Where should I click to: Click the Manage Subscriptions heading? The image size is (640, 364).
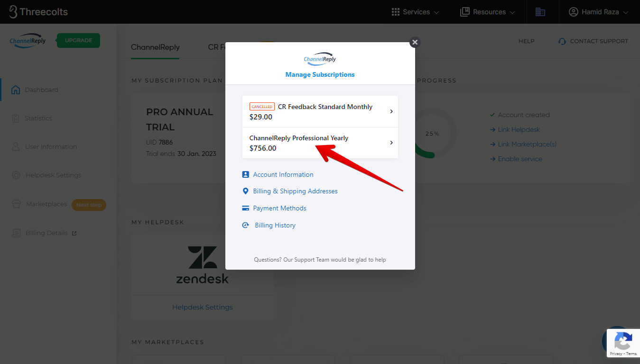(x=320, y=74)
